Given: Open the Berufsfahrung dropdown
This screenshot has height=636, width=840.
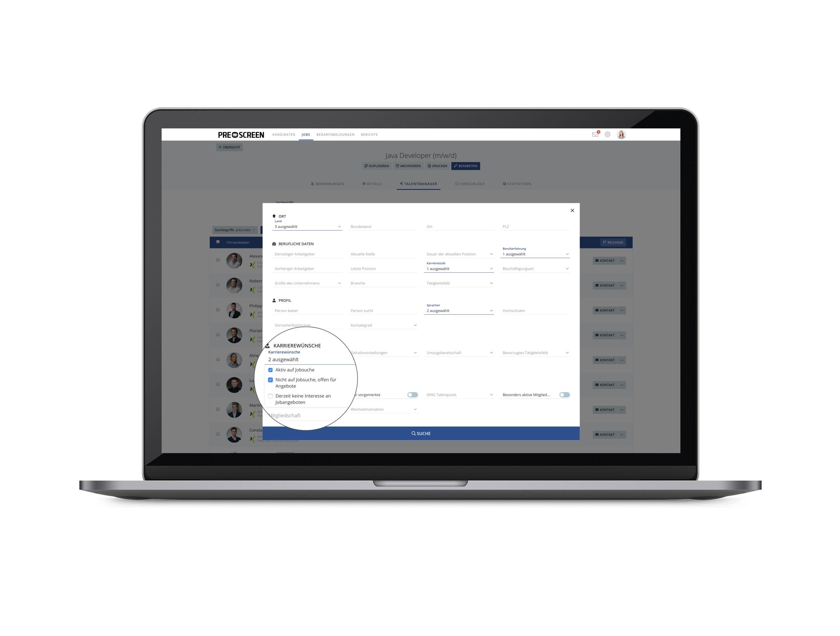Looking at the screenshot, I should pos(535,254).
